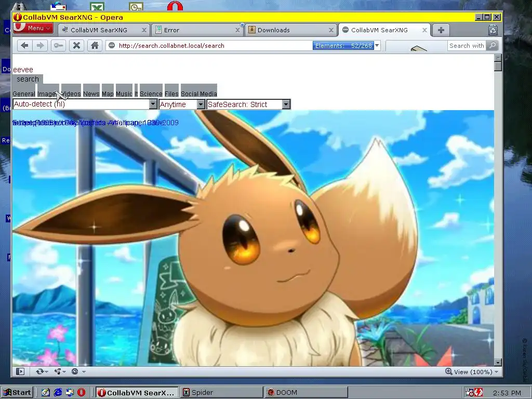532x399 pixels.
Task: Click the search submit button
Action: coord(28,79)
